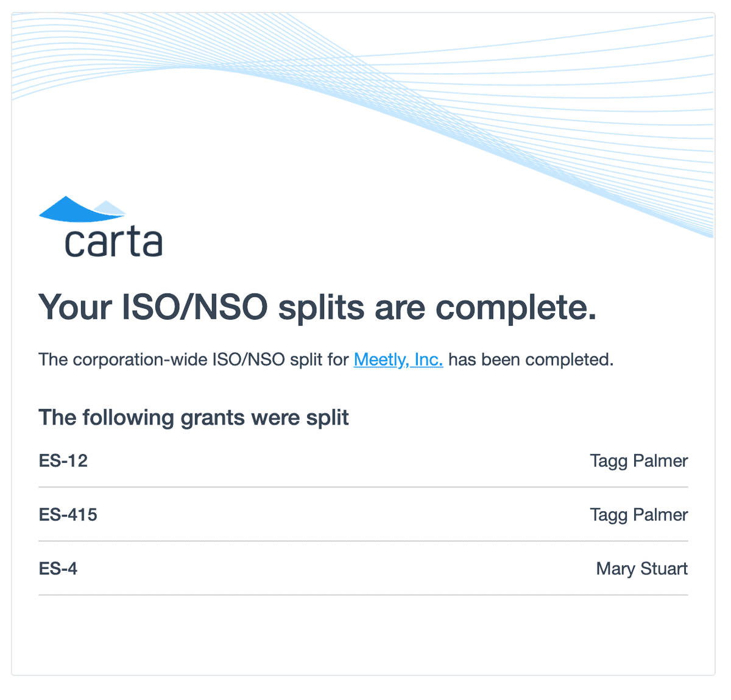The width and height of the screenshot is (731, 700).
Task: Click Tagg Palmer in the ES-415 row
Action: click(638, 515)
